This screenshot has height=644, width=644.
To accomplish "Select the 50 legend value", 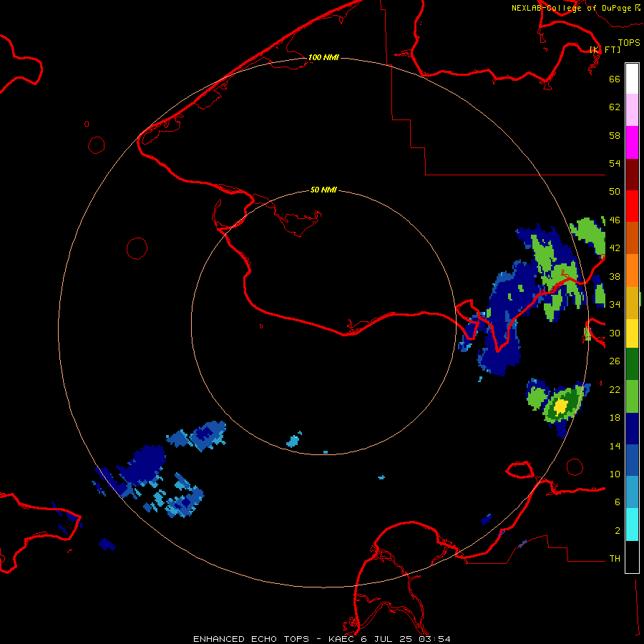I will (x=615, y=191).
